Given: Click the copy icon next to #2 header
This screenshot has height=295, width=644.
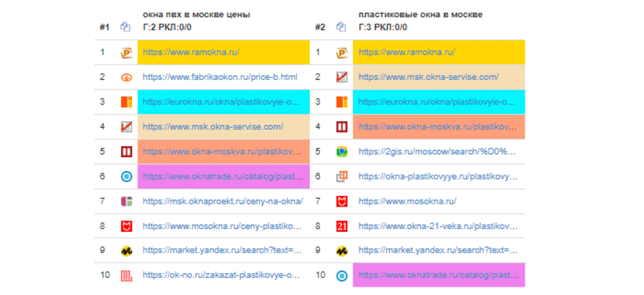Looking at the screenshot, I should point(341,27).
